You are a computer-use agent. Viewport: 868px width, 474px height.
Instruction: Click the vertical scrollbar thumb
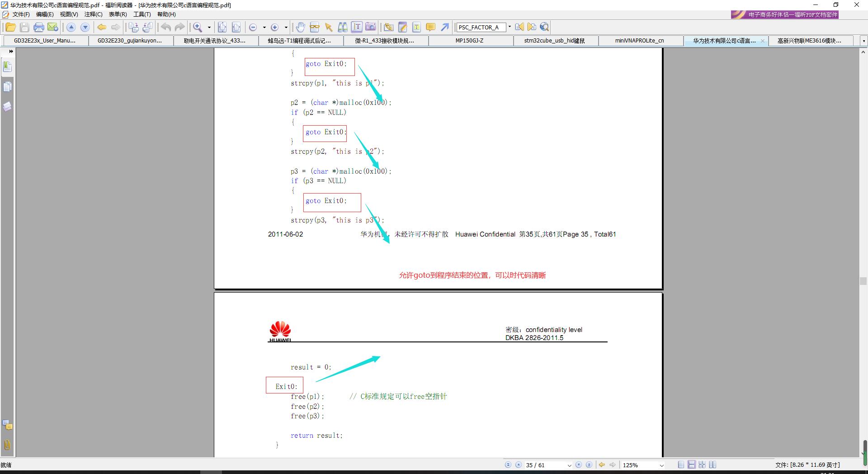864,451
